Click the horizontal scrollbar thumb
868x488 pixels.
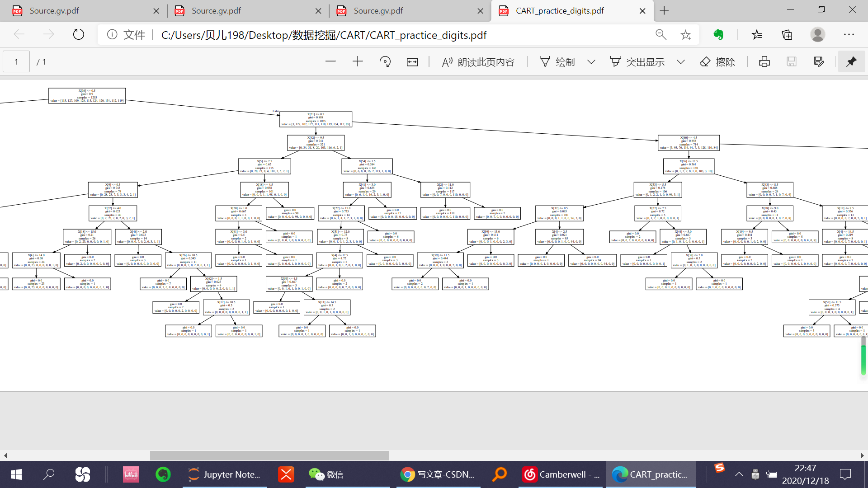point(269,455)
